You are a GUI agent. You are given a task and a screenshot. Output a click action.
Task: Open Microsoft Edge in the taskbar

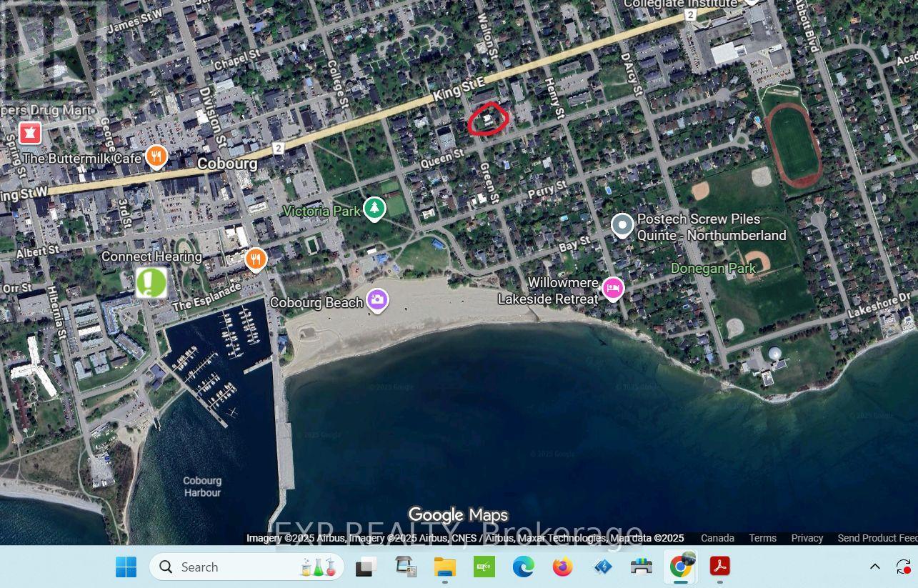pyautogui.click(x=523, y=567)
